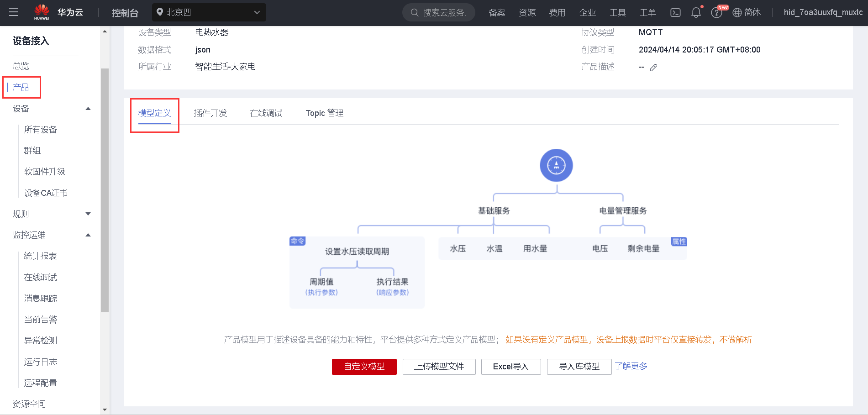
Task: Select the 水温 property
Action: click(494, 249)
